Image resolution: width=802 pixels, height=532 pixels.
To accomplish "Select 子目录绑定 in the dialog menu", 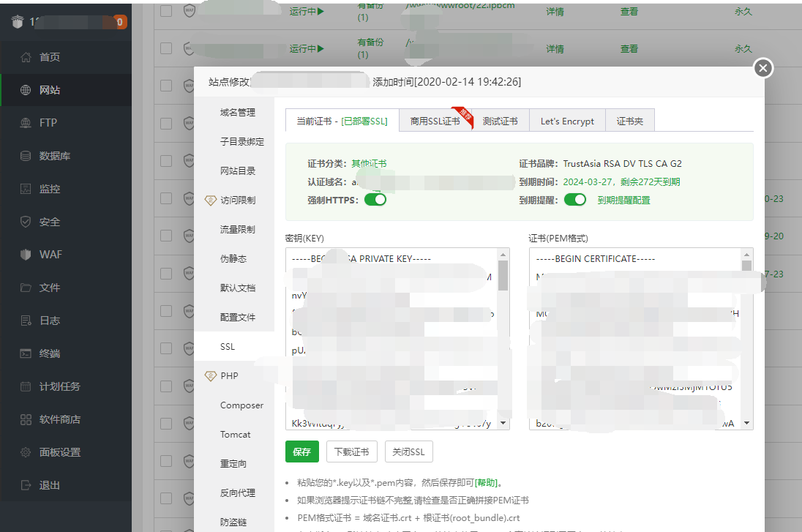I will point(242,142).
